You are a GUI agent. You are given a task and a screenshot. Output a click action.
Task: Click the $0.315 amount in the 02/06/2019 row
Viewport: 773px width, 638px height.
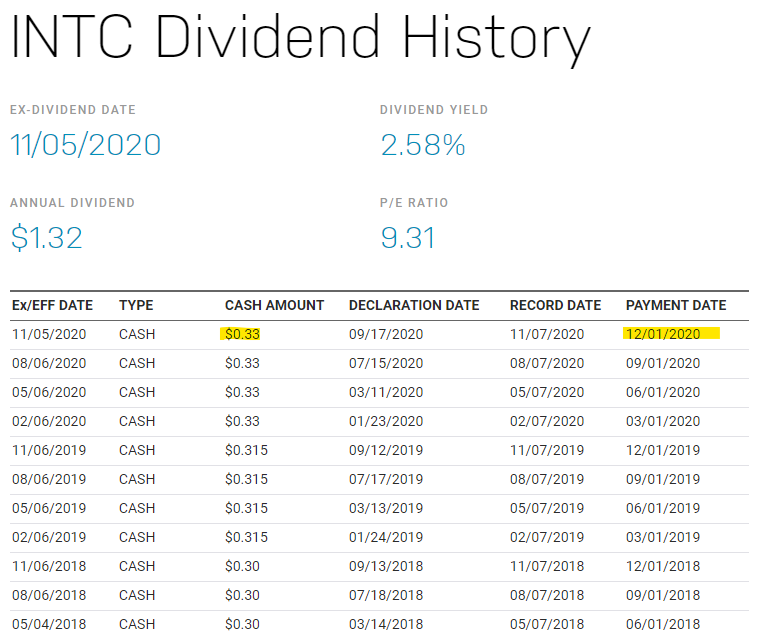coord(246,537)
